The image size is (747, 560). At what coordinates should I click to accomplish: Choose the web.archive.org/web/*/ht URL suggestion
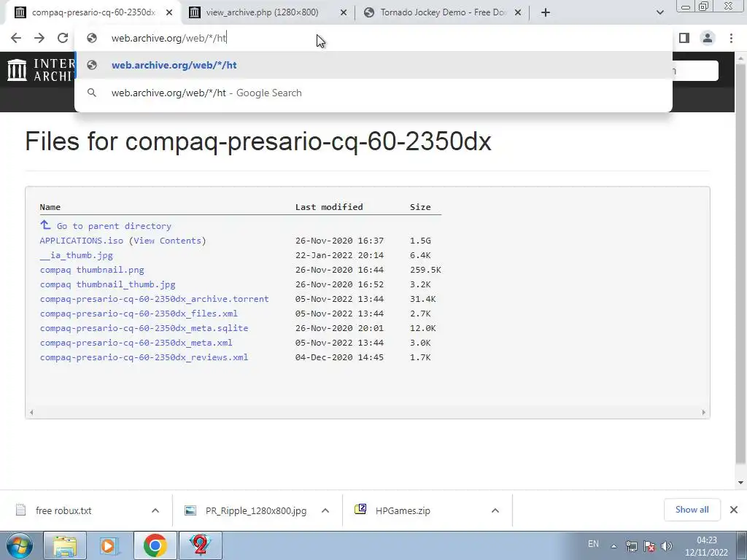click(373, 65)
